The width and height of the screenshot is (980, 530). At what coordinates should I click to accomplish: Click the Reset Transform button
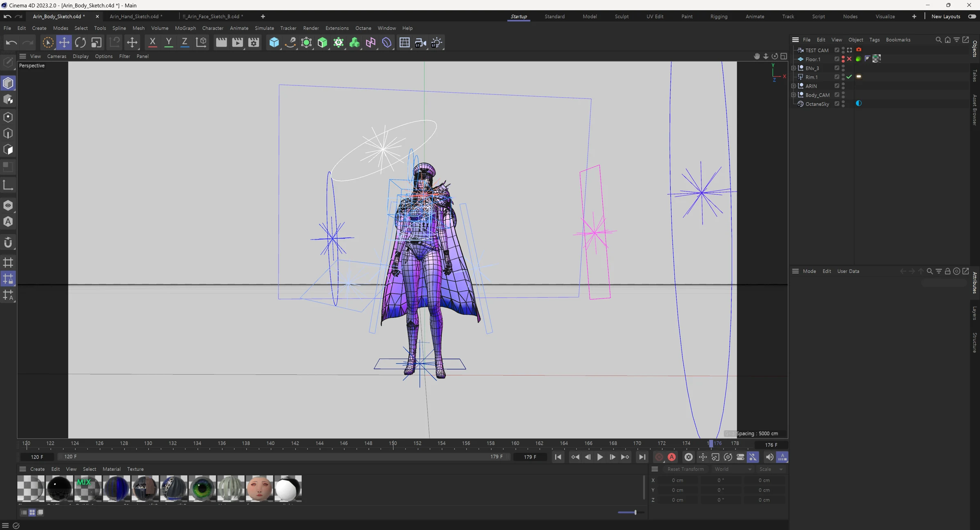coord(686,469)
